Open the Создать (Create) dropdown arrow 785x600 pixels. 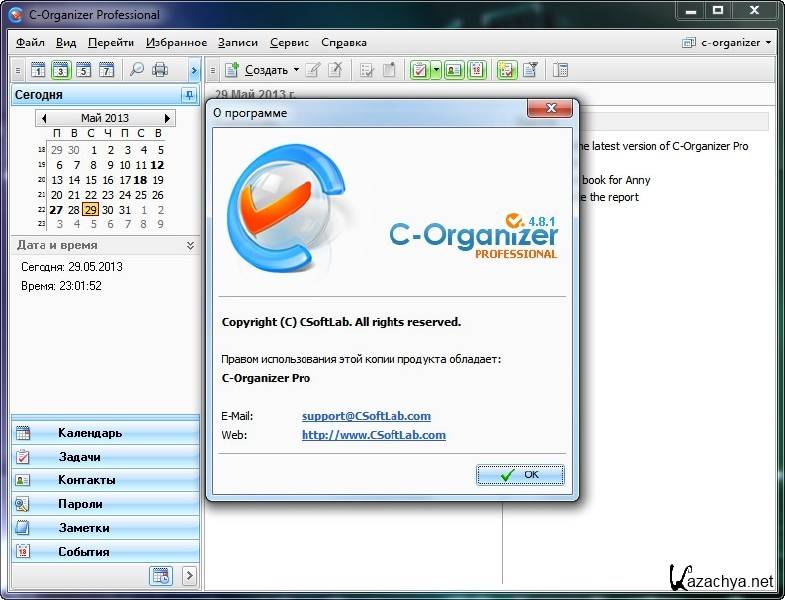296,70
